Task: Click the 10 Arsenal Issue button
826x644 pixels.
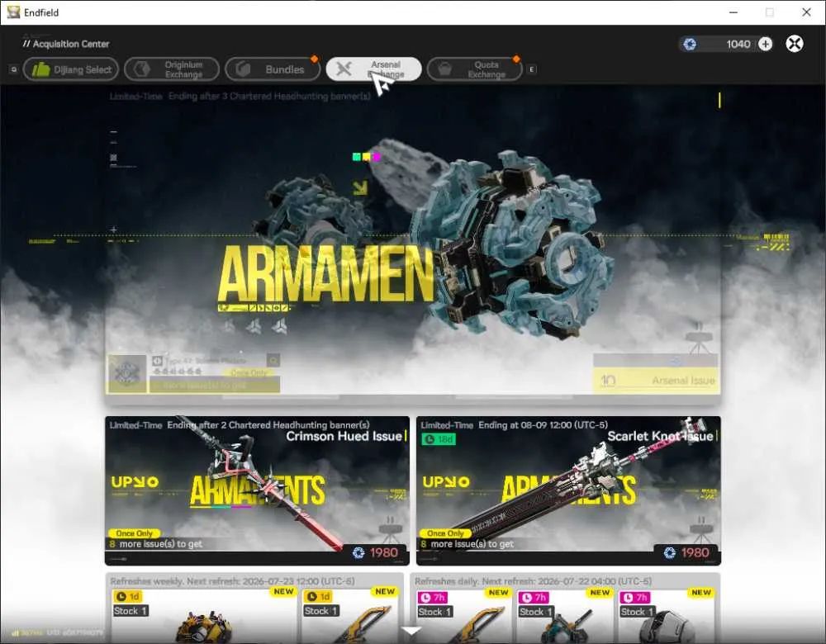Action: 656,380
